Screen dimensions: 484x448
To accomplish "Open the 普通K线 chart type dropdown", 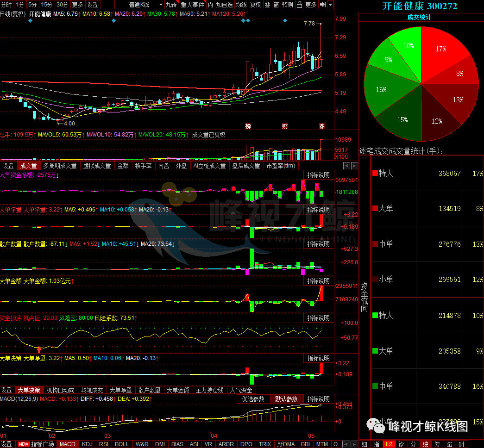I will [x=145, y=5].
